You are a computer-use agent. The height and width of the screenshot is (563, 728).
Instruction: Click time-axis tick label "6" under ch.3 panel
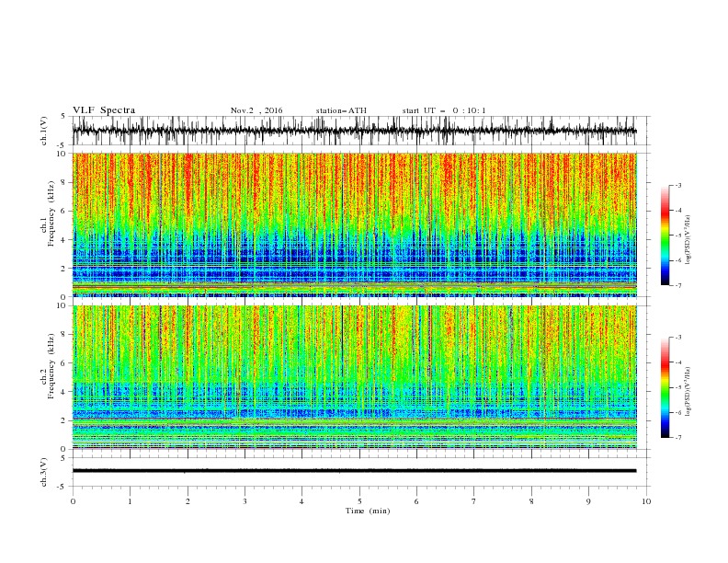[416, 501]
